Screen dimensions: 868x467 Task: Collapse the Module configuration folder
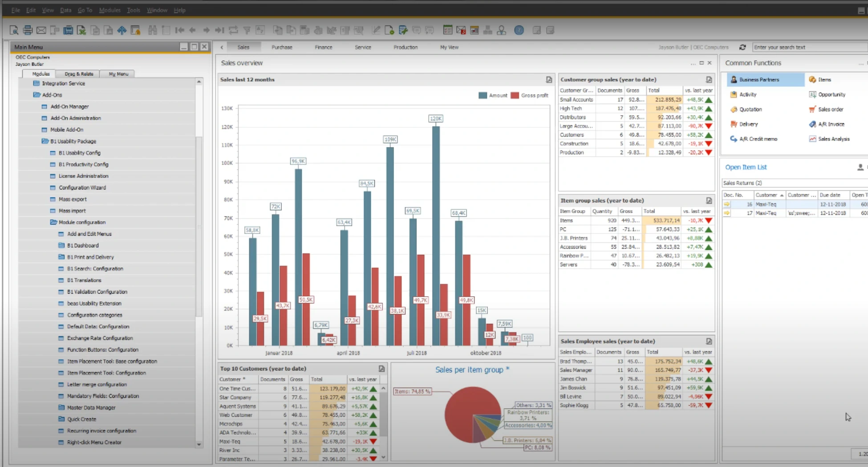(x=53, y=222)
